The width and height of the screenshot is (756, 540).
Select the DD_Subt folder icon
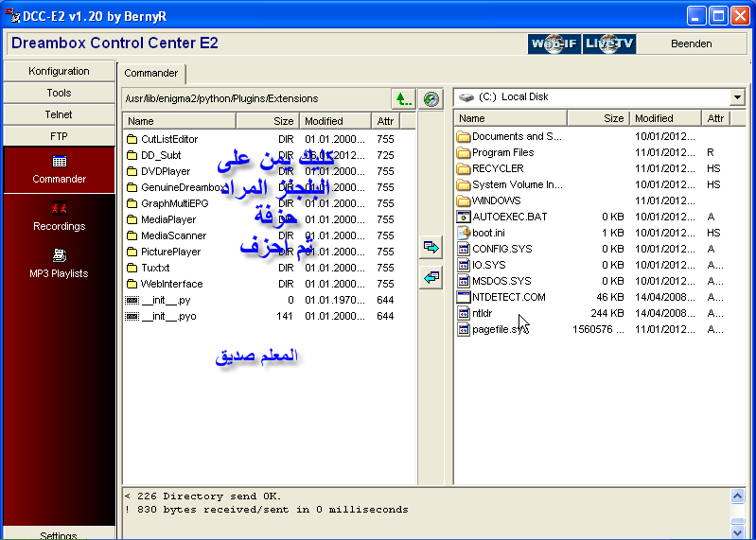coord(132,155)
